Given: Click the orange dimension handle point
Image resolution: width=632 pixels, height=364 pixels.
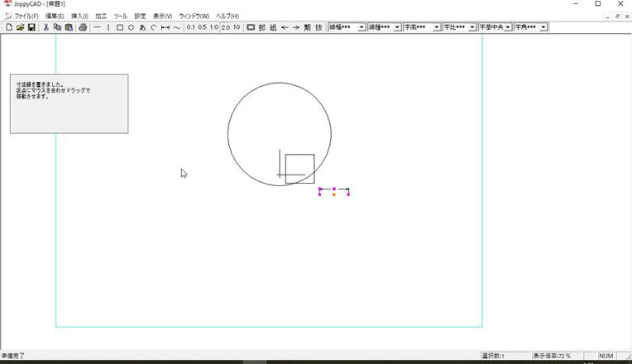Looking at the screenshot, I should [x=334, y=194].
